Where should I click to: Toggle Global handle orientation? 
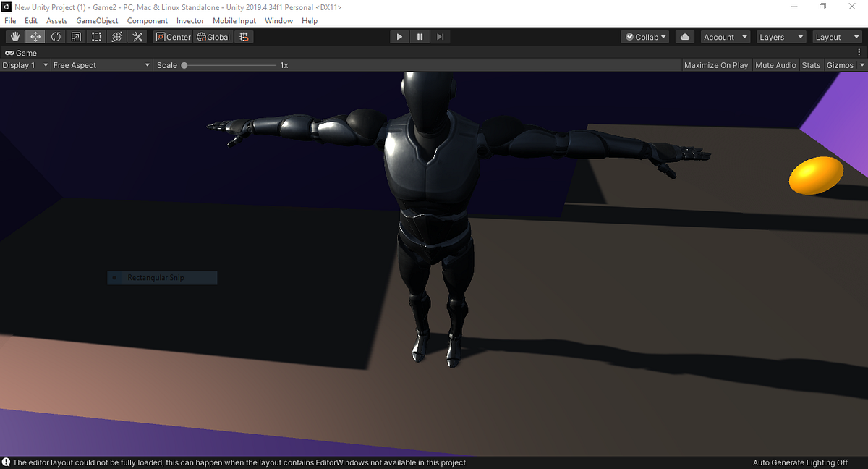point(213,36)
